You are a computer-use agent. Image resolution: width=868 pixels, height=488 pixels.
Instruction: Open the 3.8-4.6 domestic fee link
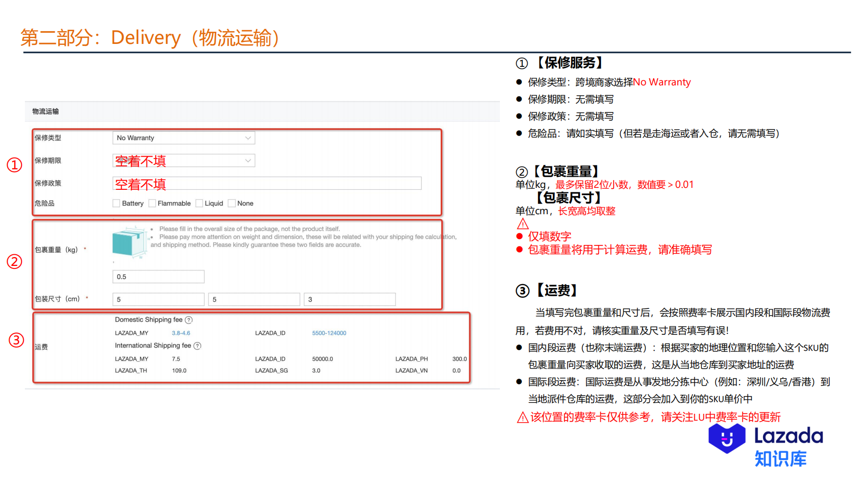(x=181, y=333)
